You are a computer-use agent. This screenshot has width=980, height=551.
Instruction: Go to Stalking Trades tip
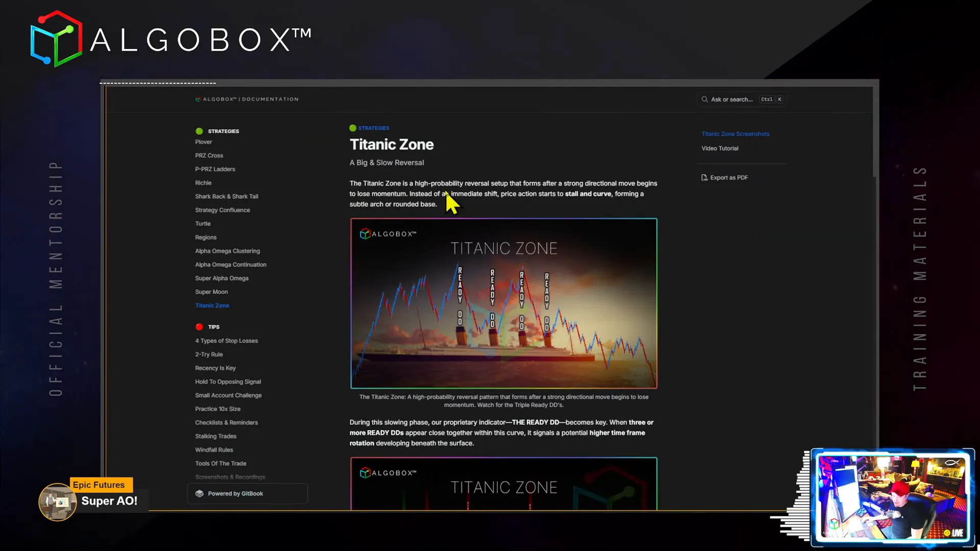[215, 436]
